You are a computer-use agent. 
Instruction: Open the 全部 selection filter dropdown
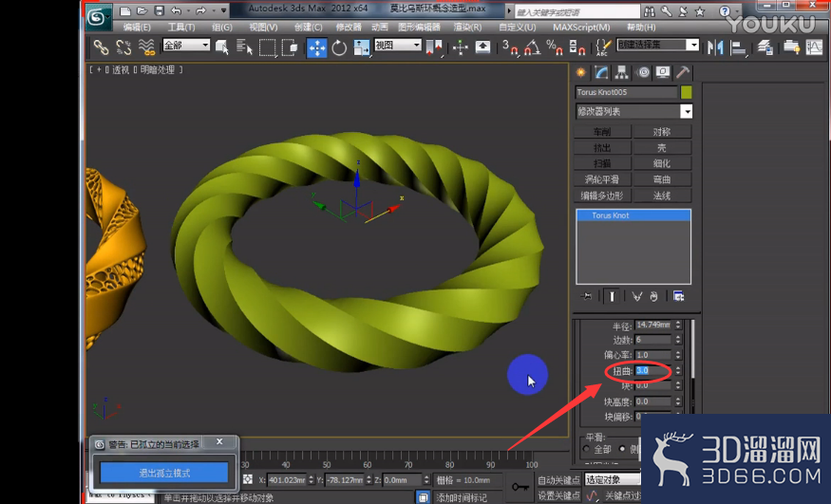coord(186,46)
